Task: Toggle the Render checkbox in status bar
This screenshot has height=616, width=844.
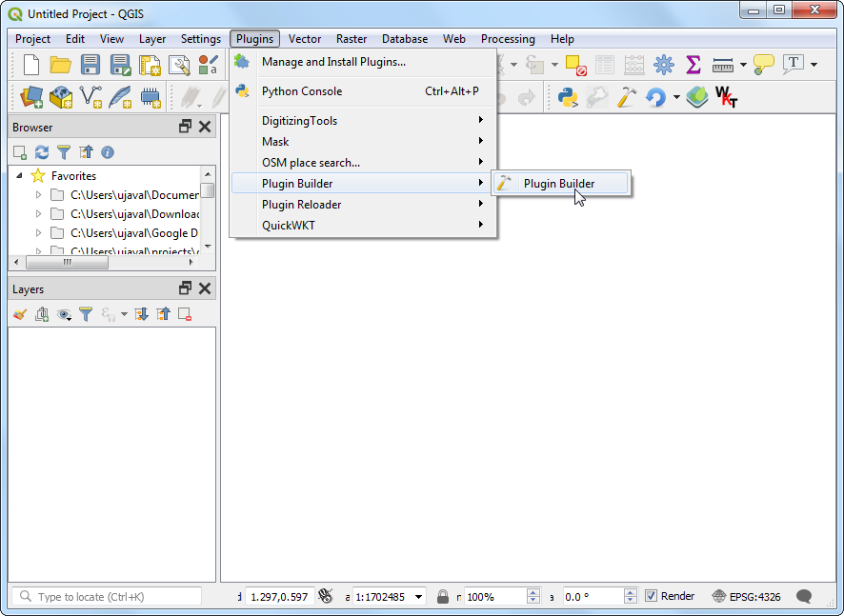Action: tap(652, 596)
